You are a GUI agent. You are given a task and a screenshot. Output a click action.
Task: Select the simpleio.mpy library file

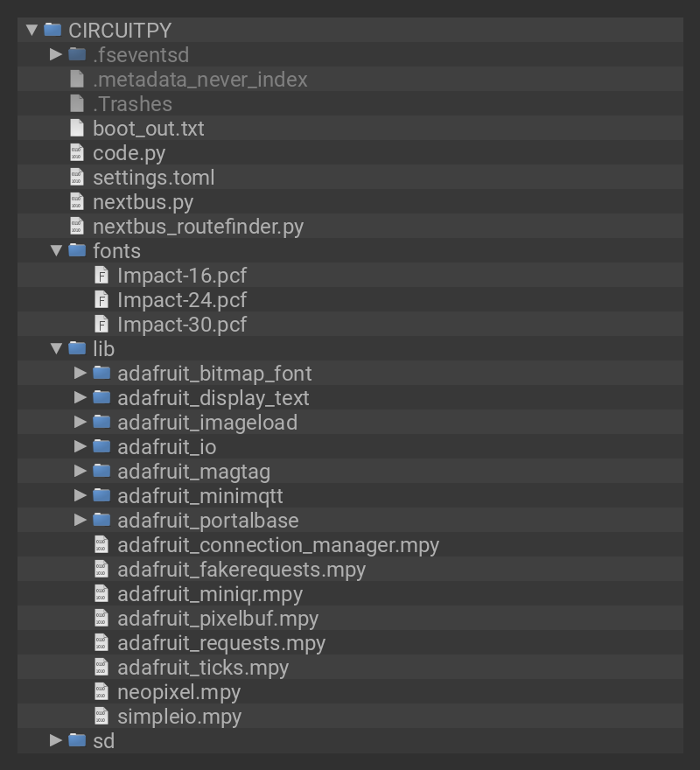pyautogui.click(x=178, y=717)
